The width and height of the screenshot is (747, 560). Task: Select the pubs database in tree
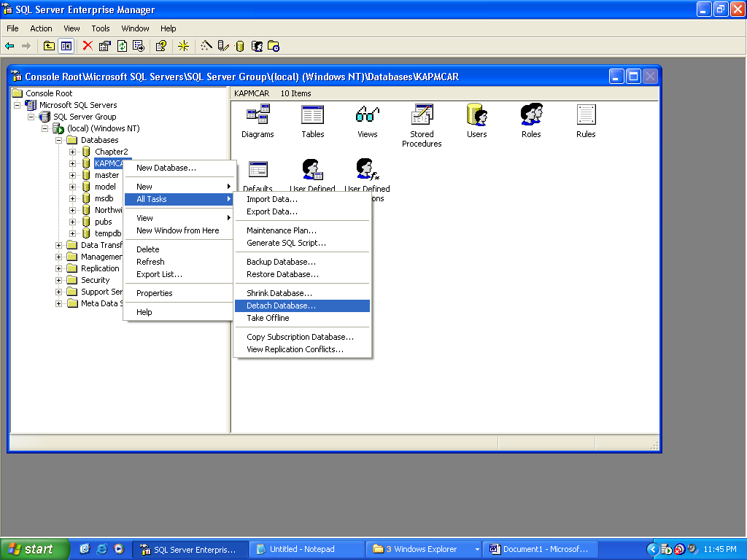(104, 222)
